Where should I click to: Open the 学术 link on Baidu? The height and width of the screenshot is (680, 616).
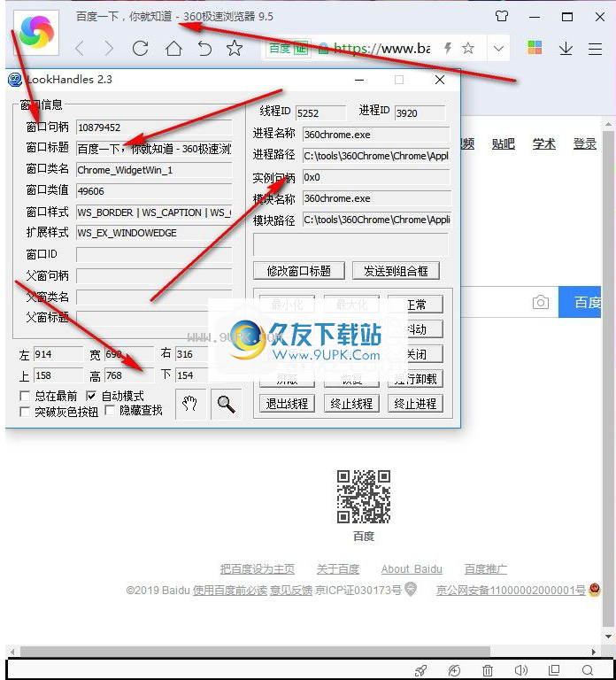coord(544,143)
